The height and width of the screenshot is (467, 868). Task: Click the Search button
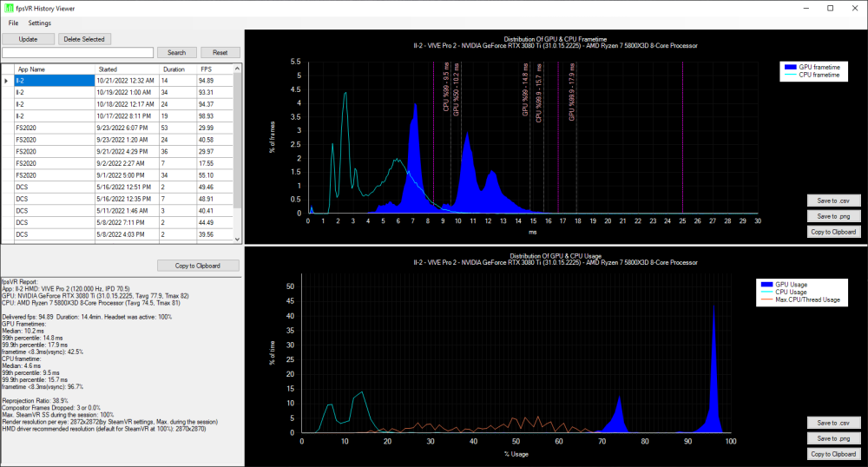coord(176,53)
